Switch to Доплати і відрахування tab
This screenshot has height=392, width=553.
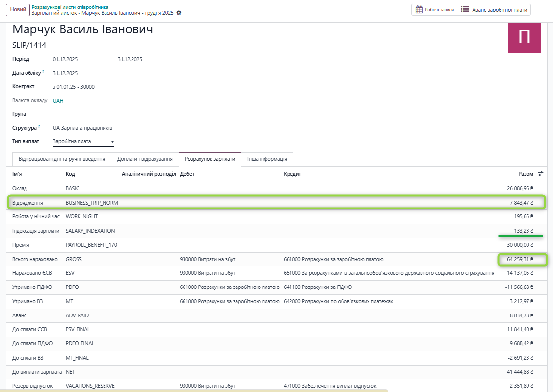coord(145,159)
